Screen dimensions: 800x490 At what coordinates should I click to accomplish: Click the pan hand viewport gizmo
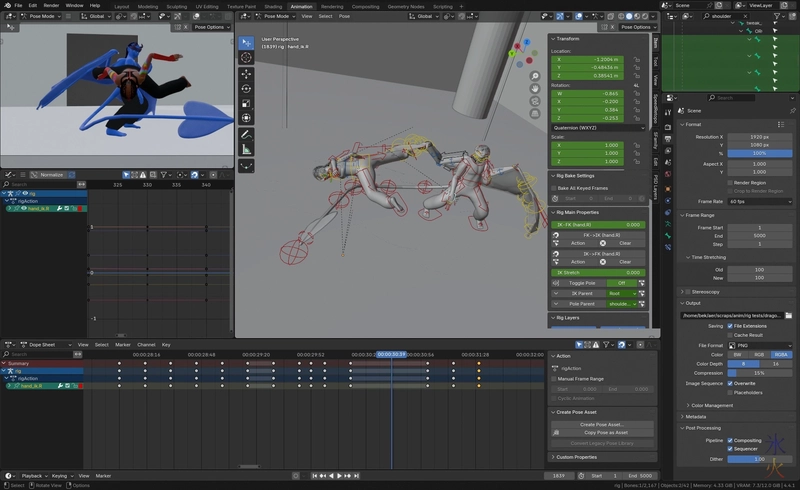[535, 87]
